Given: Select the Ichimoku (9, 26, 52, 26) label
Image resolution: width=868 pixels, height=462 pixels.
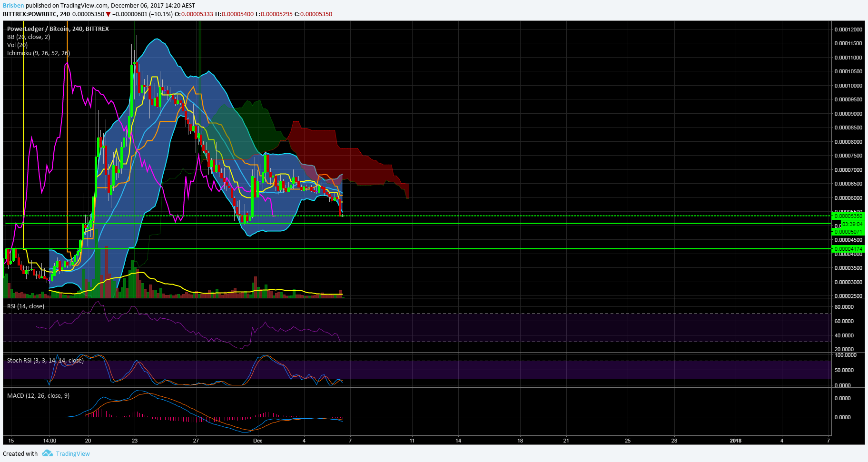Looking at the screenshot, I should (x=39, y=53).
